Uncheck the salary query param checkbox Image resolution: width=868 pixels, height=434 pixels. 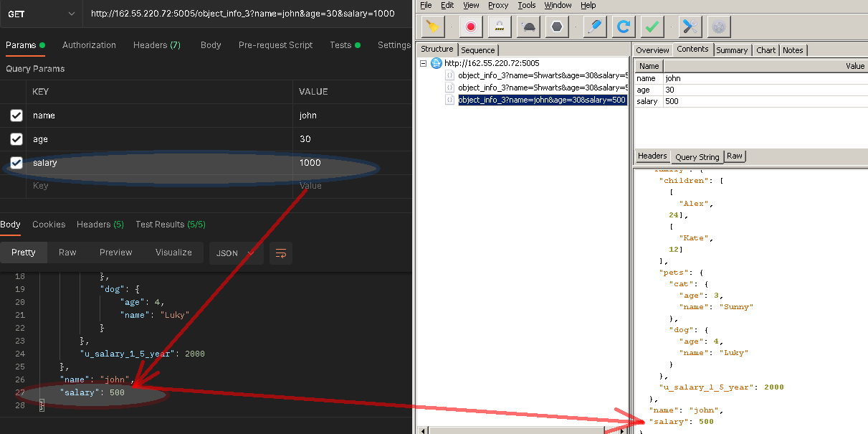pyautogui.click(x=16, y=163)
